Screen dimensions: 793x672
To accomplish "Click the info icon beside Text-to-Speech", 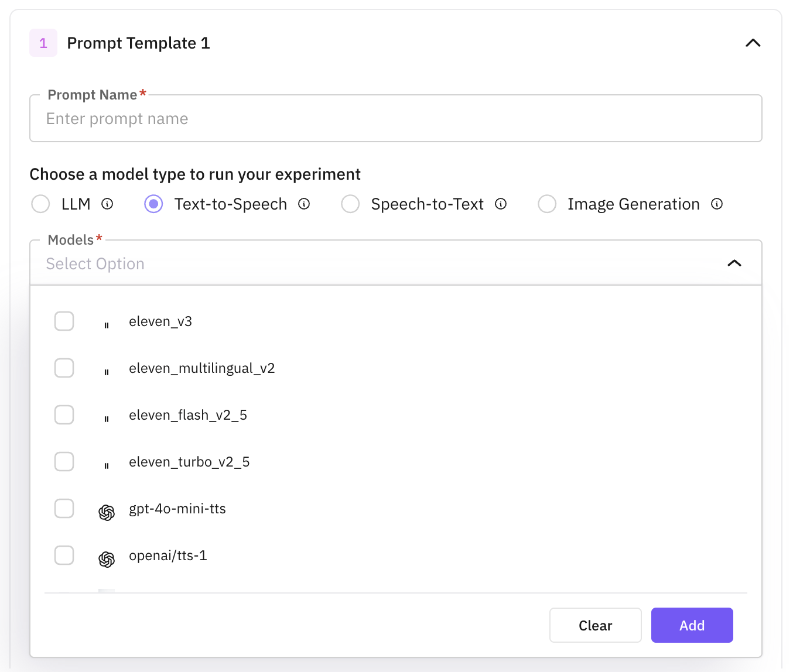I will (x=304, y=204).
